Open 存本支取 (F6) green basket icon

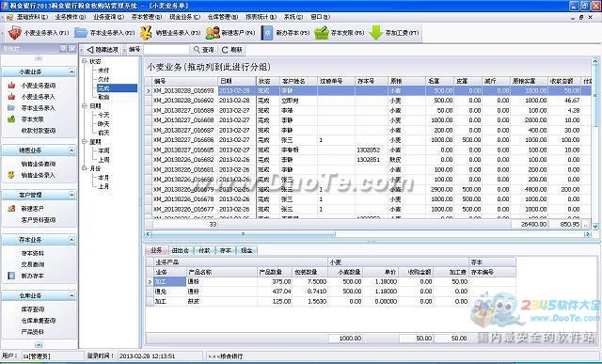click(x=322, y=33)
